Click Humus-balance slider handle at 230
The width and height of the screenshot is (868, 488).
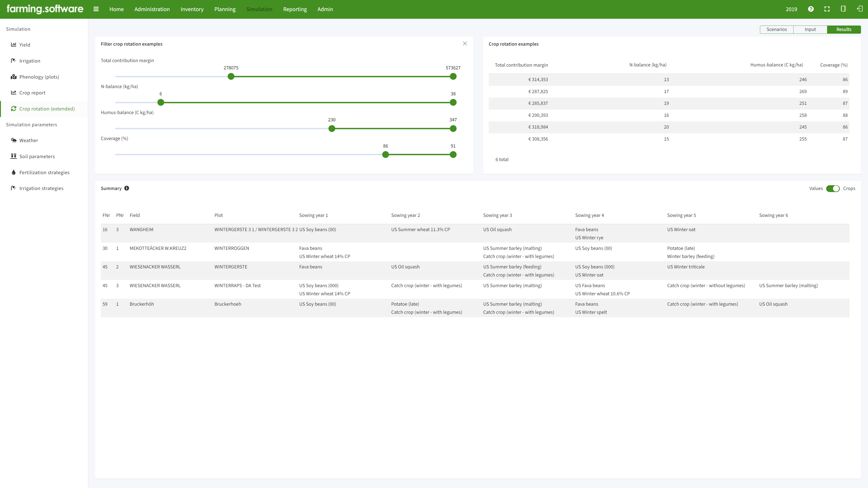332,128
